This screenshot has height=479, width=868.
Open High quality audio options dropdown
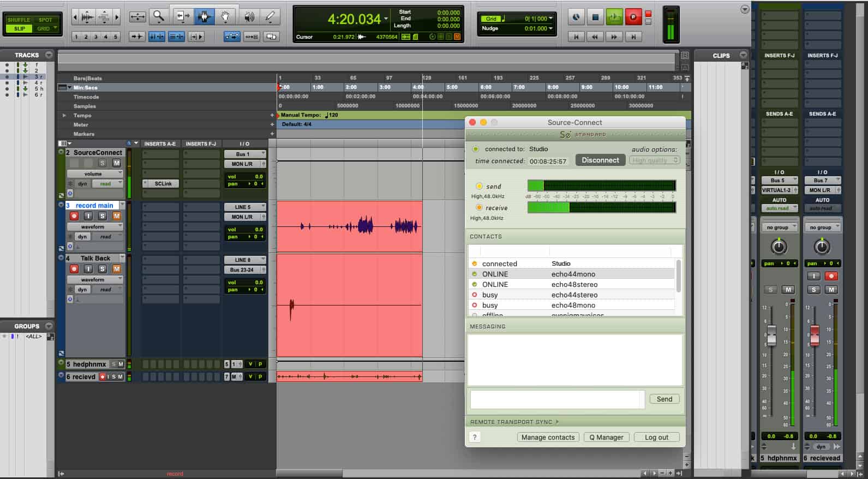pyautogui.click(x=655, y=160)
